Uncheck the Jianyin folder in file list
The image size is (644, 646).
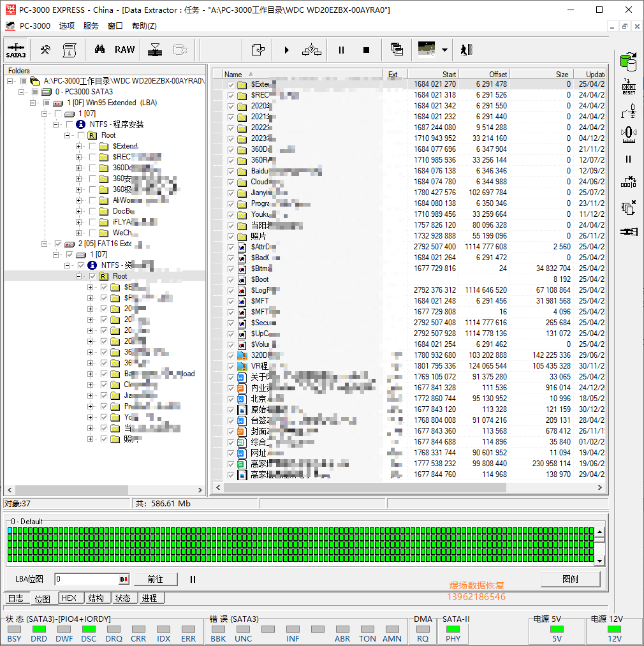coord(231,193)
